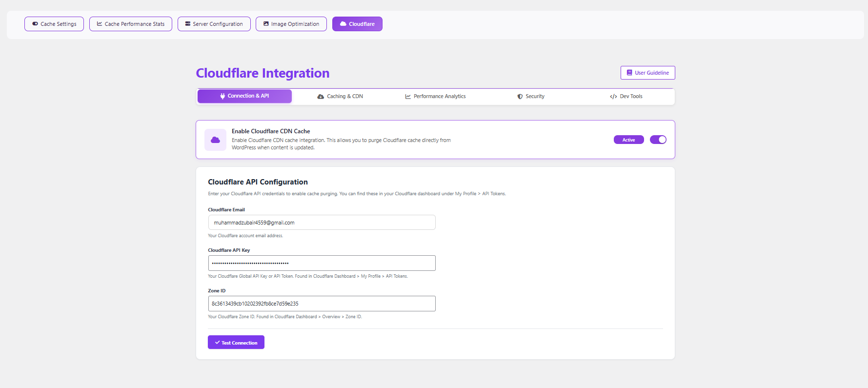Click the plug icon on Connection & API
Image resolution: width=868 pixels, height=388 pixels.
coord(222,96)
